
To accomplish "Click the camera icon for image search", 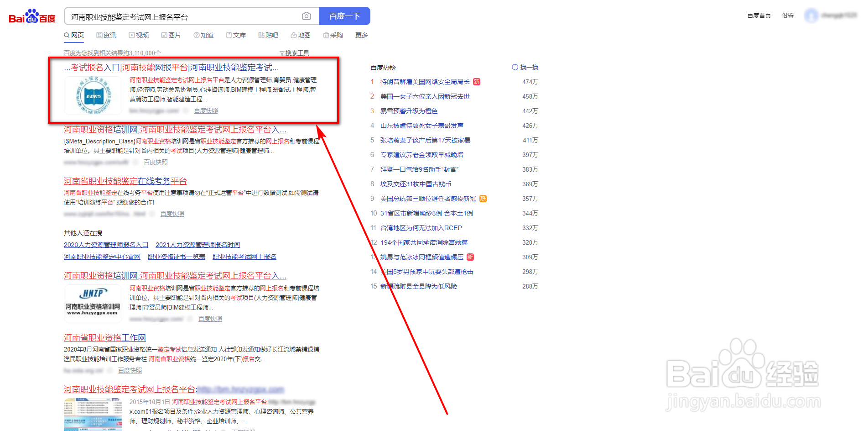I will click(x=306, y=16).
